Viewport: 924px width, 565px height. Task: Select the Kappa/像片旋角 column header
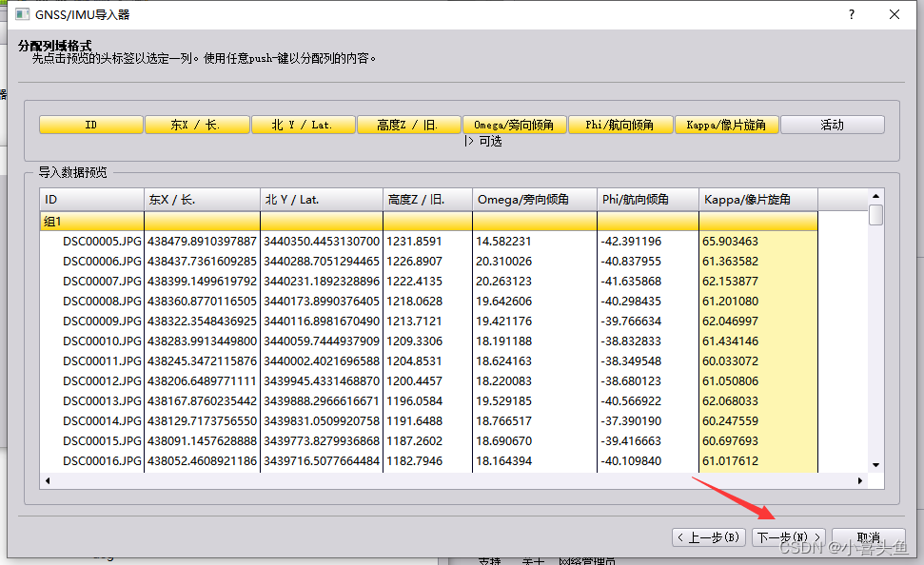coord(757,199)
